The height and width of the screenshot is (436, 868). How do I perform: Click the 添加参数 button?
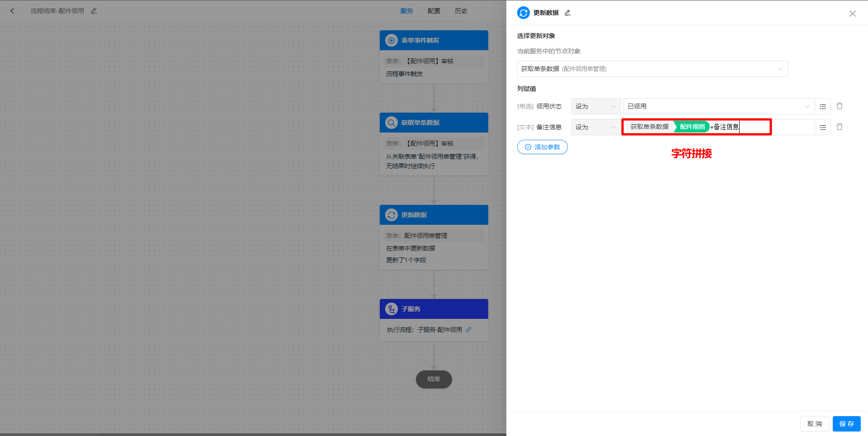542,147
